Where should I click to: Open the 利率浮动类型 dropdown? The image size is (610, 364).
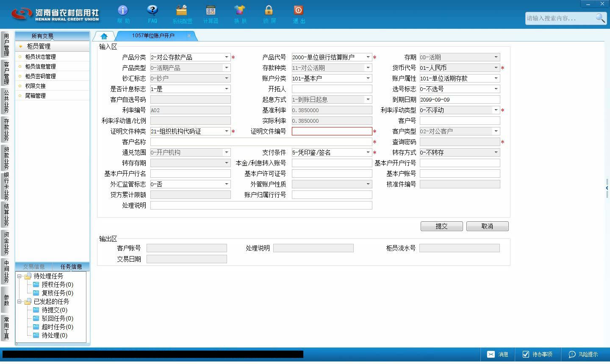tap(496, 110)
